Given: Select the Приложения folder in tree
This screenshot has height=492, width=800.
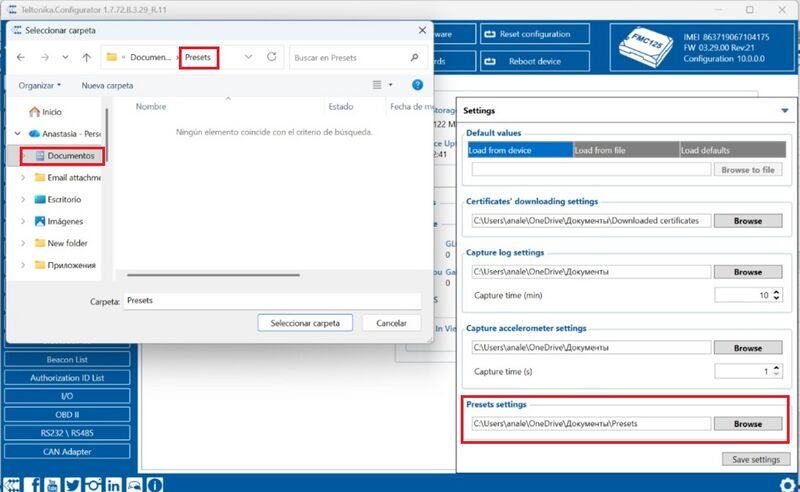Looking at the screenshot, I should (x=65, y=265).
